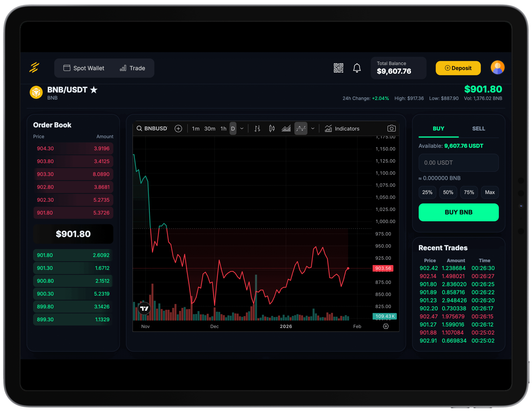Select the 50% amount preset
The height and width of the screenshot is (412, 532).
click(x=448, y=192)
